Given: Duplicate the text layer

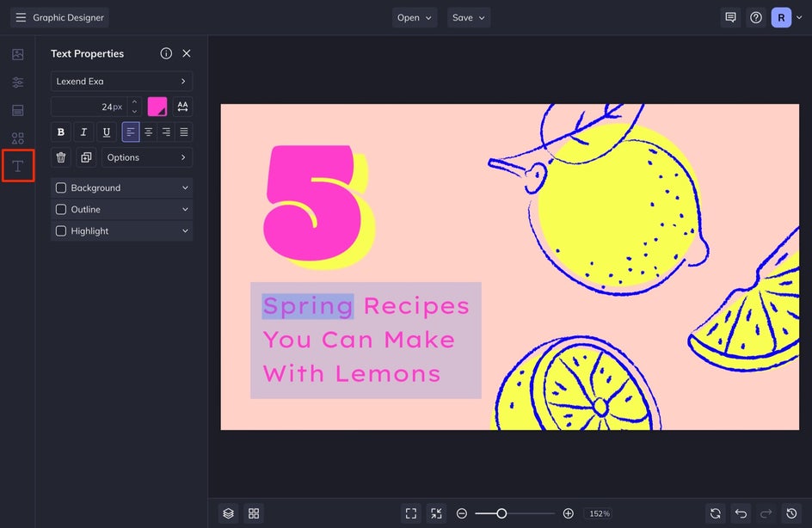Looking at the screenshot, I should click(x=86, y=157).
